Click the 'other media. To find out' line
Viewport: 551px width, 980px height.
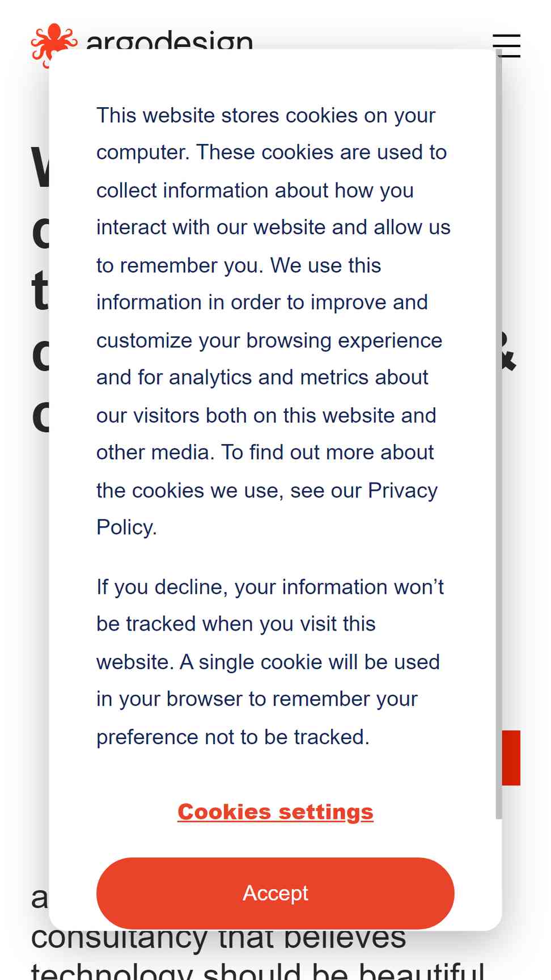coord(265,452)
